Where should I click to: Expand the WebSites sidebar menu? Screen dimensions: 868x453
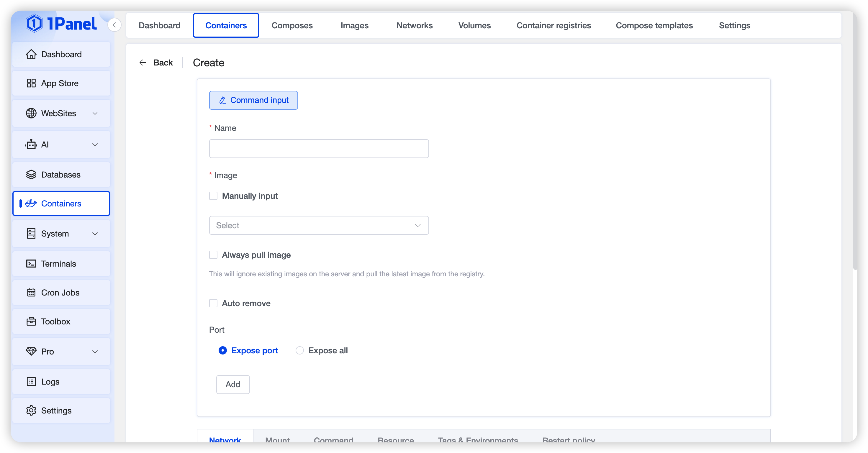pos(95,114)
